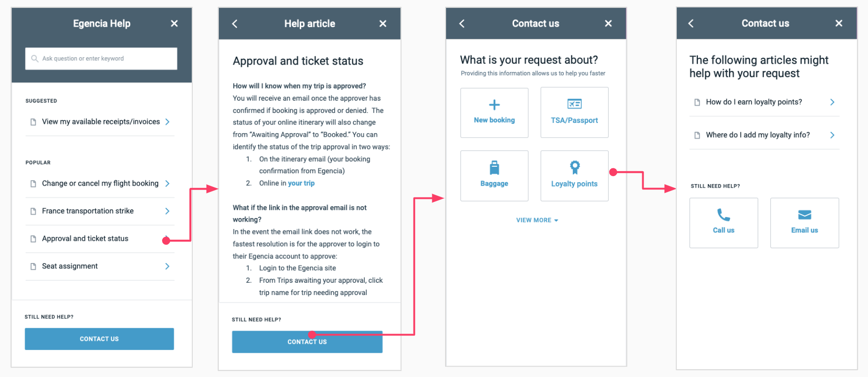The image size is (868, 377).
Task: Select the Baggage suitcase icon
Action: click(x=494, y=167)
